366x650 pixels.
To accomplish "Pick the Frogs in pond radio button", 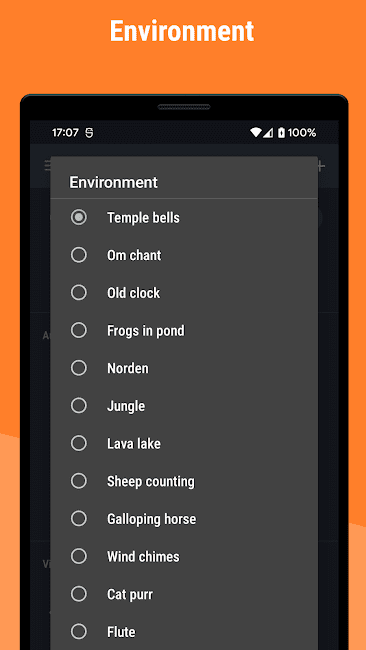I will [x=79, y=330].
